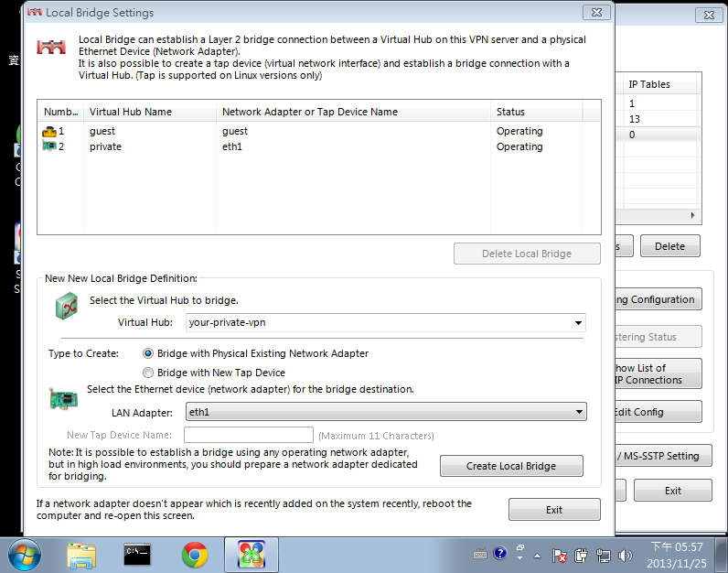Viewport: 728px width, 573px height.
Task: Click the taskbar clock showing 05:57
Action: coord(677,555)
